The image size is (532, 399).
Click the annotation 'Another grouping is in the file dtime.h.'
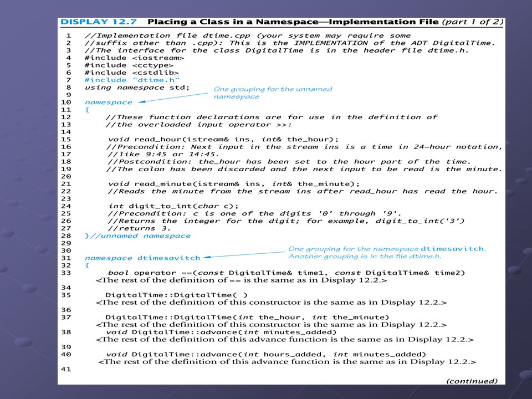point(365,257)
